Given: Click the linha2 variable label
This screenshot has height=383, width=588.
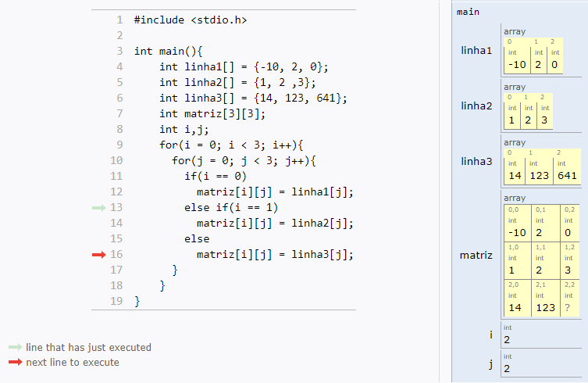Looking at the screenshot, I should pyautogui.click(x=476, y=106).
